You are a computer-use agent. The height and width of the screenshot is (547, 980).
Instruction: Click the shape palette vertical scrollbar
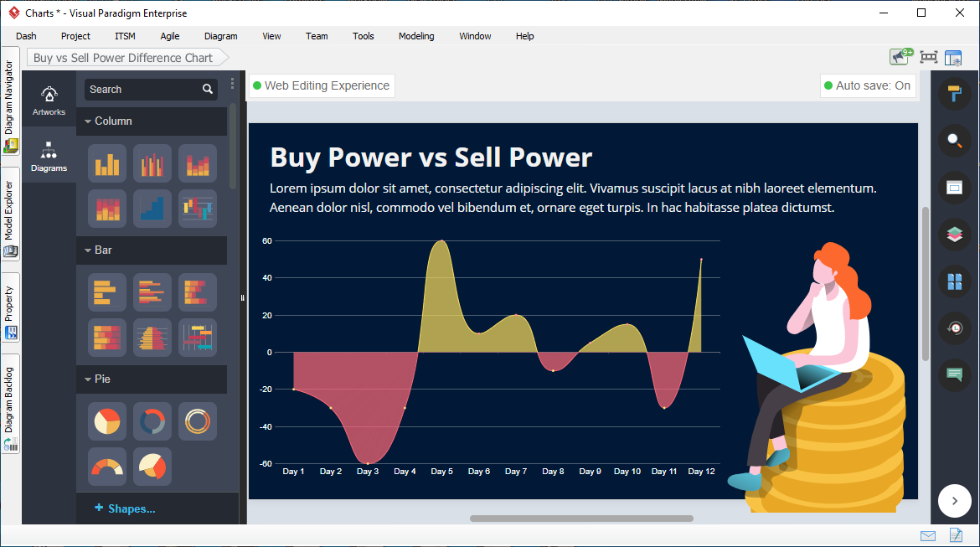(x=233, y=147)
